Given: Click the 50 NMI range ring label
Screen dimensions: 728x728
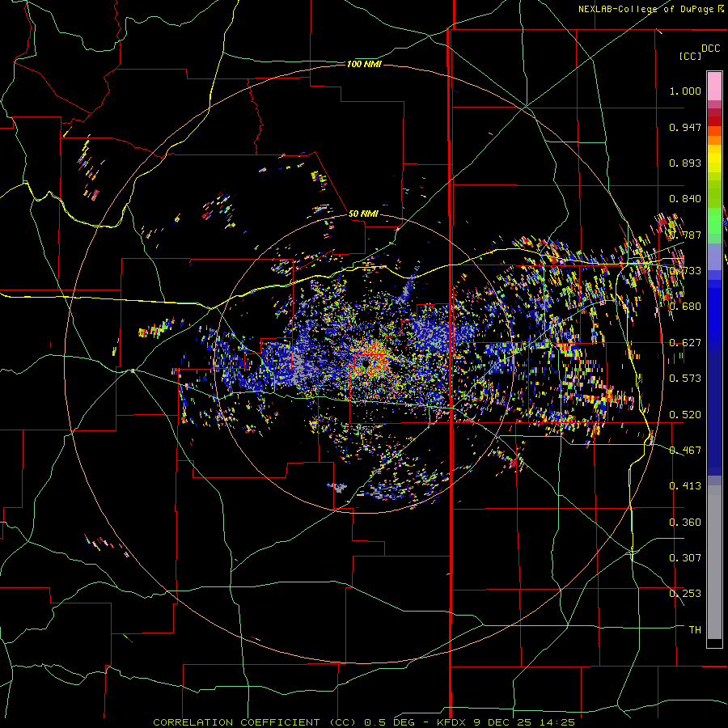Looking at the screenshot, I should [363, 214].
